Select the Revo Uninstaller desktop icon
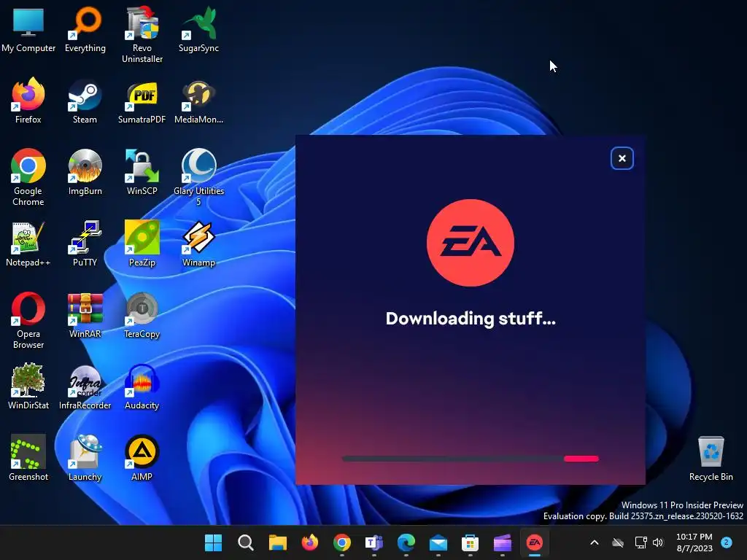This screenshot has width=747, height=560. [142, 35]
